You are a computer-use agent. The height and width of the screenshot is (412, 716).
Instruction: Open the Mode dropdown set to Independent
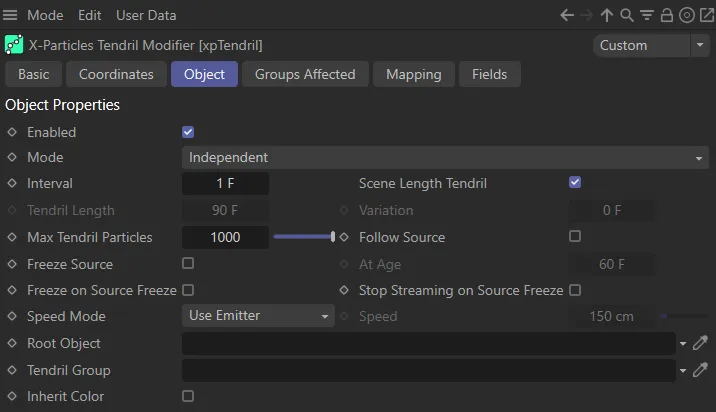pyautogui.click(x=445, y=158)
